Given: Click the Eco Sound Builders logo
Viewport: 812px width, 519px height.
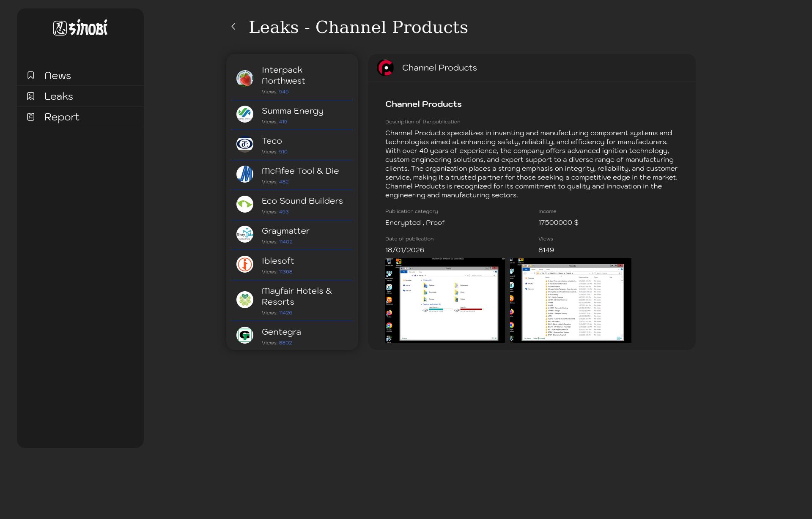Looking at the screenshot, I should pyautogui.click(x=245, y=205).
